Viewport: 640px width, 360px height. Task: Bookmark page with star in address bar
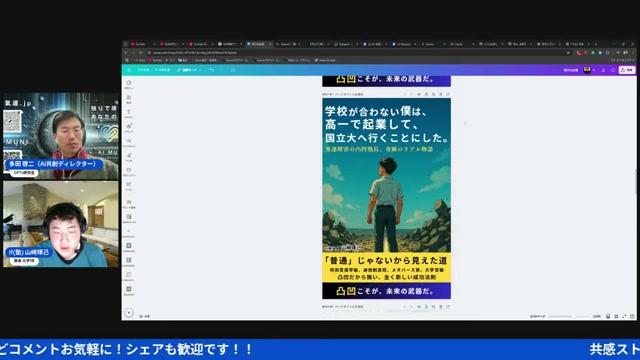click(568, 53)
